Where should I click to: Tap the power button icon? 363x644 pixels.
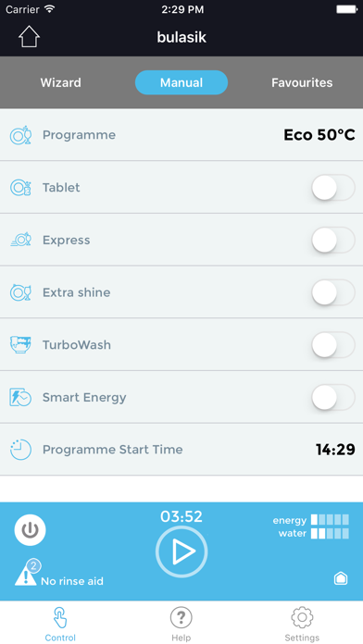(x=30, y=530)
